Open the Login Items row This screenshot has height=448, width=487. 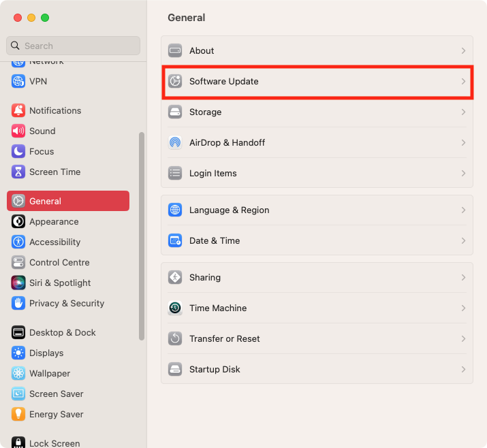317,173
